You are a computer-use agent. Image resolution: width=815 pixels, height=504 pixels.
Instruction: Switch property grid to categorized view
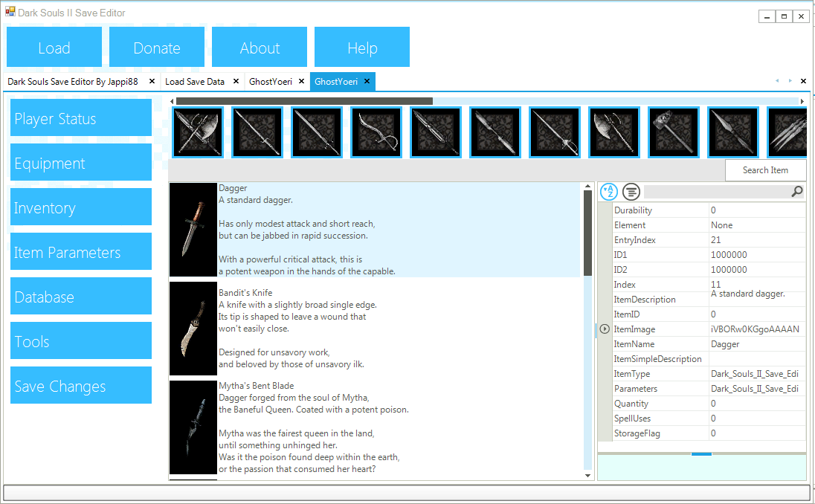[631, 192]
